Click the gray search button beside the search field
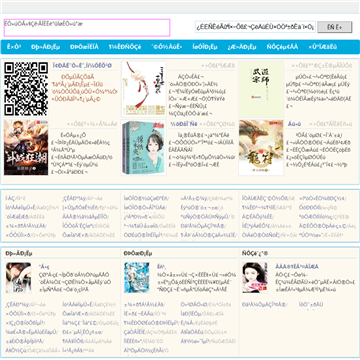This screenshot has width=360, height=360. click(x=335, y=27)
